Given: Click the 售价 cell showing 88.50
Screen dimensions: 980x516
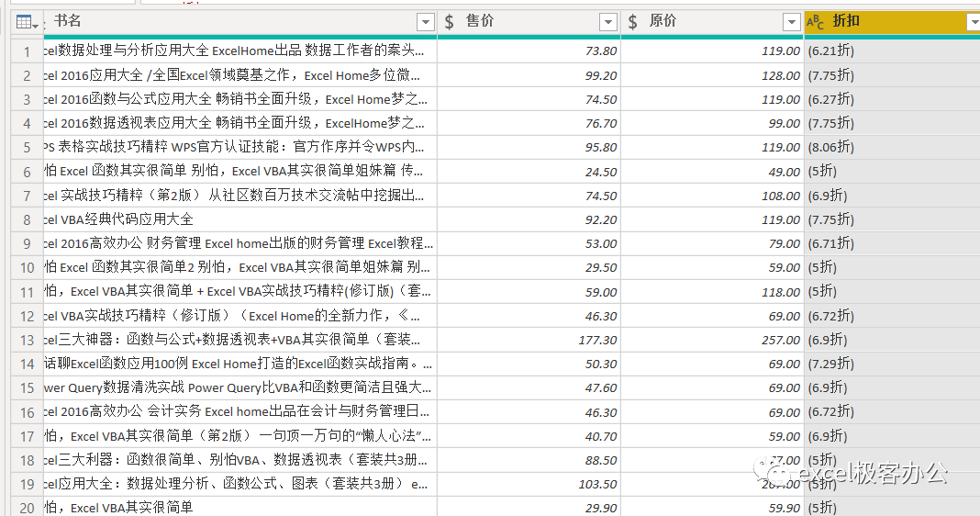Looking at the screenshot, I should pyautogui.click(x=529, y=460).
